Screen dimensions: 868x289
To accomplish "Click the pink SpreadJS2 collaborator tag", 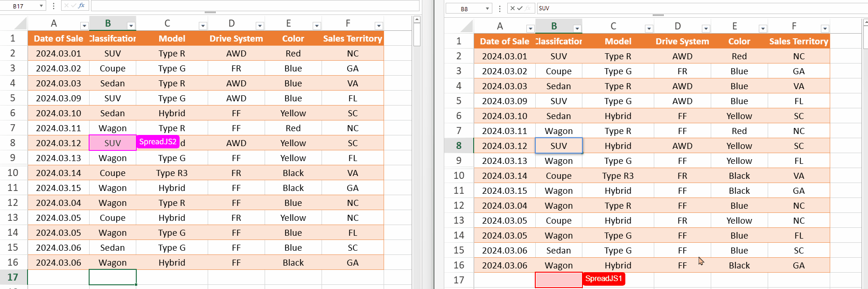I will pyautogui.click(x=158, y=142).
